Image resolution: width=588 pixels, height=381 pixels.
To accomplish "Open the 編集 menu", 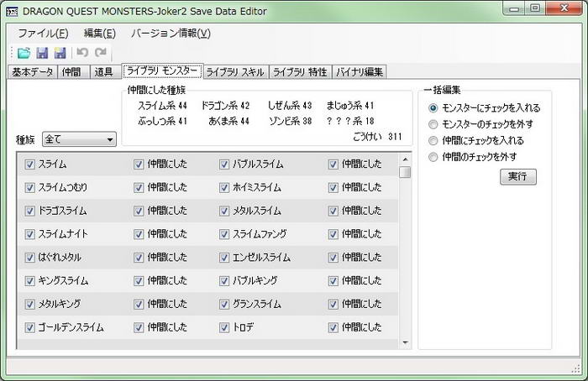I will pos(99,33).
